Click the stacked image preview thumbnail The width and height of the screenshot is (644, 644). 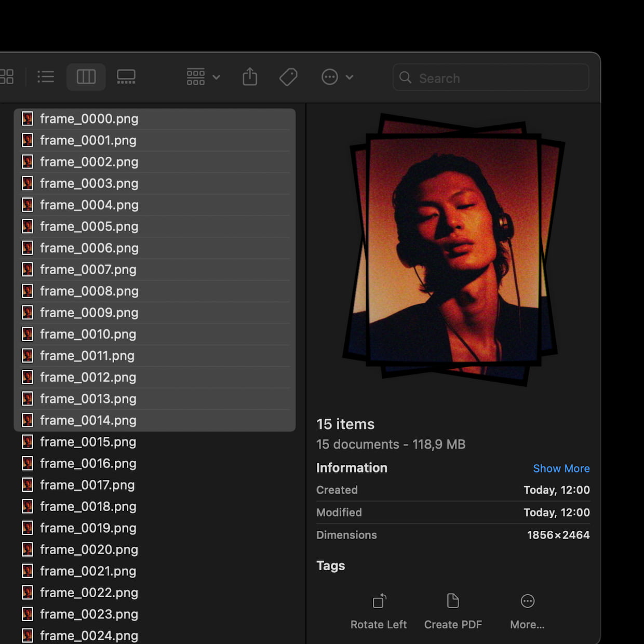tap(453, 249)
